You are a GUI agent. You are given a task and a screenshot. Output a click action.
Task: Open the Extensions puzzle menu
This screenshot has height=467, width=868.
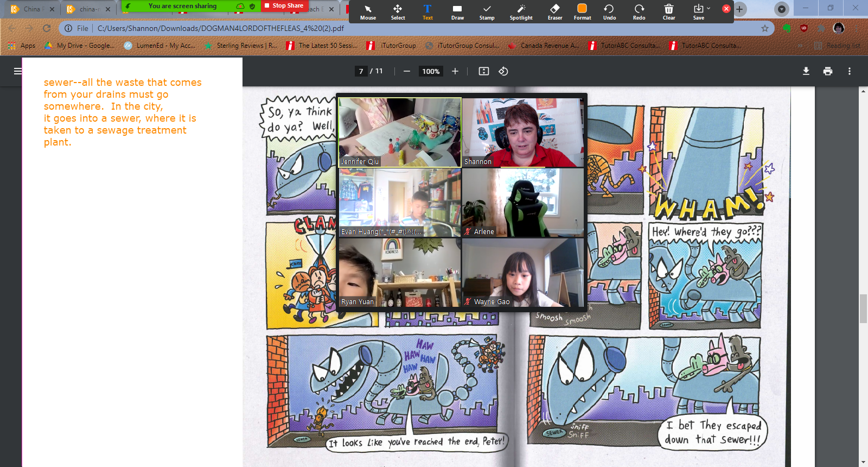pyautogui.click(x=821, y=28)
